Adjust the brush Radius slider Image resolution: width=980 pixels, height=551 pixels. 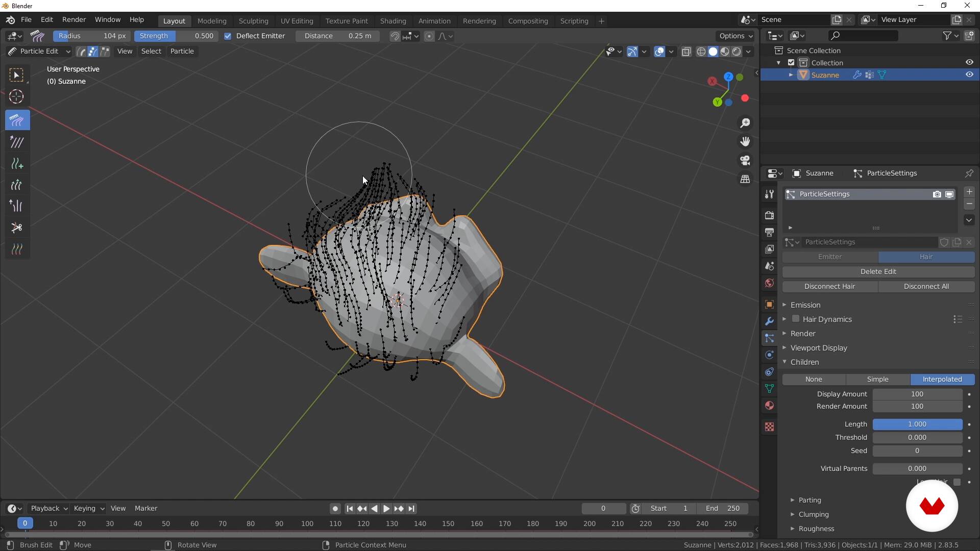coord(92,36)
